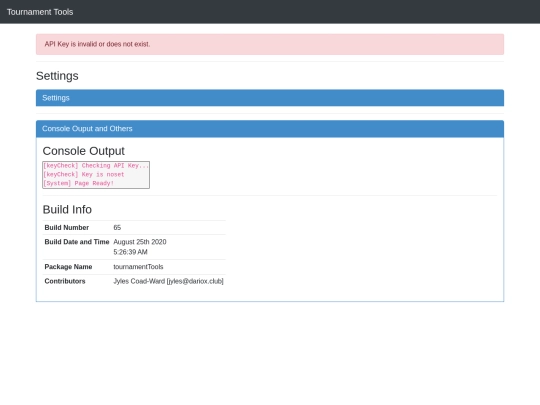Screen dimensions: 540x405
Task: Select the Console Output heading
Action: click(x=83, y=151)
